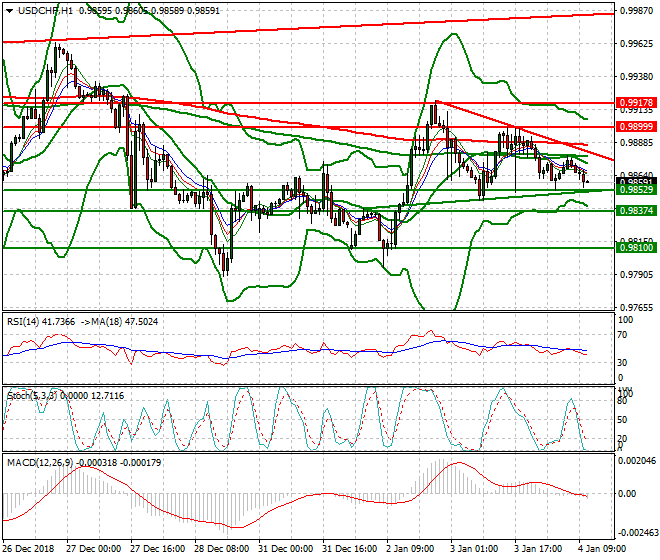The image size is (660, 560).
Task: Click the 0.98100 green support price label
Action: coord(636,248)
